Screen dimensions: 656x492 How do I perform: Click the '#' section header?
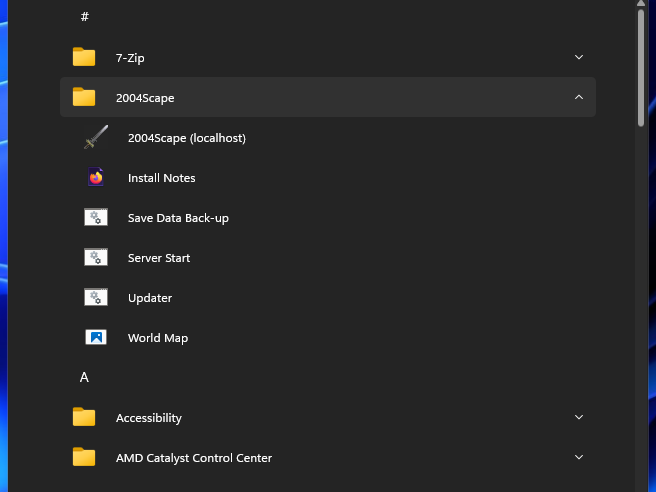click(x=85, y=17)
